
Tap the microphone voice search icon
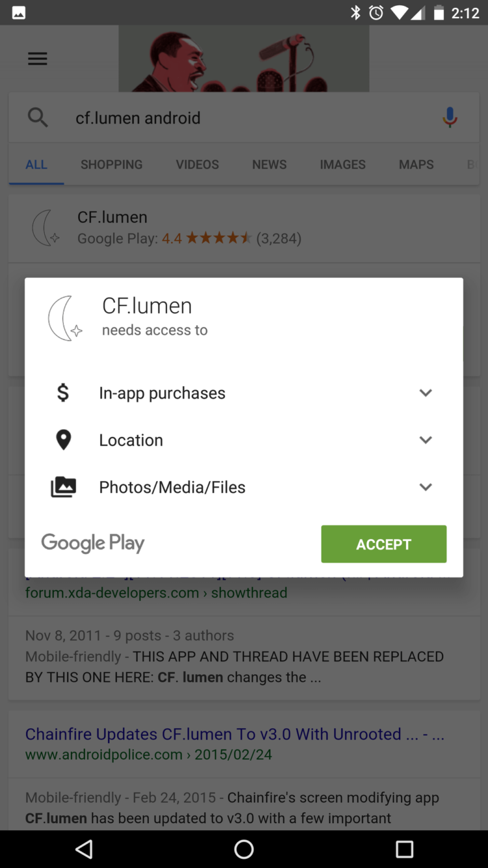[450, 118]
